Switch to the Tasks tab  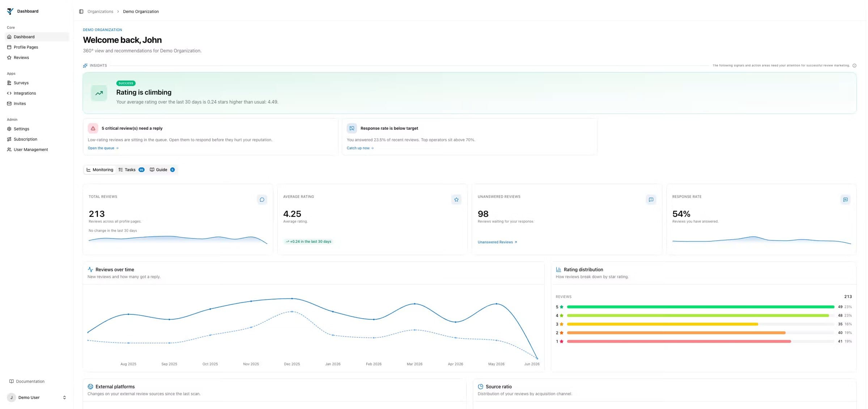tap(131, 170)
